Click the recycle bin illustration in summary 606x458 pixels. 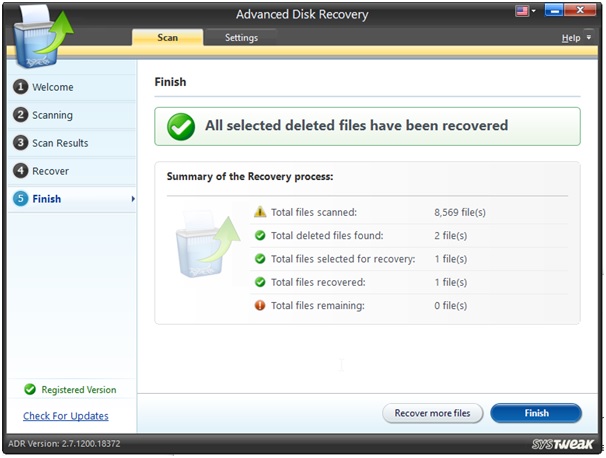[208, 244]
